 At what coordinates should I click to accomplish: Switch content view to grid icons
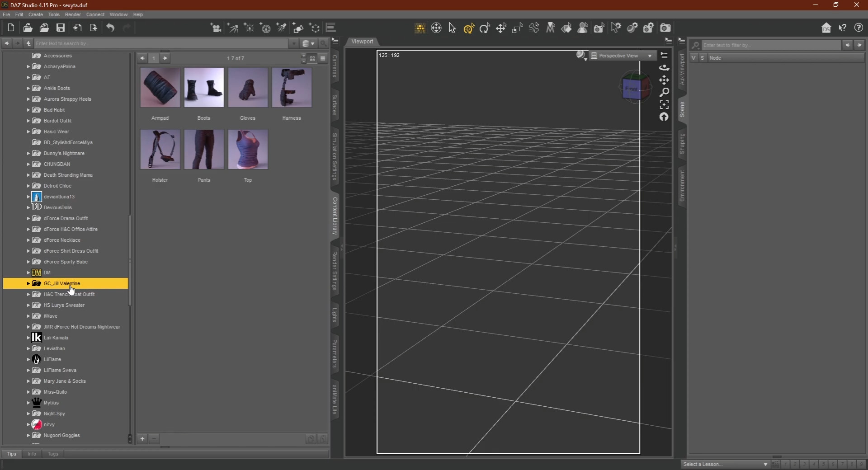(x=312, y=58)
